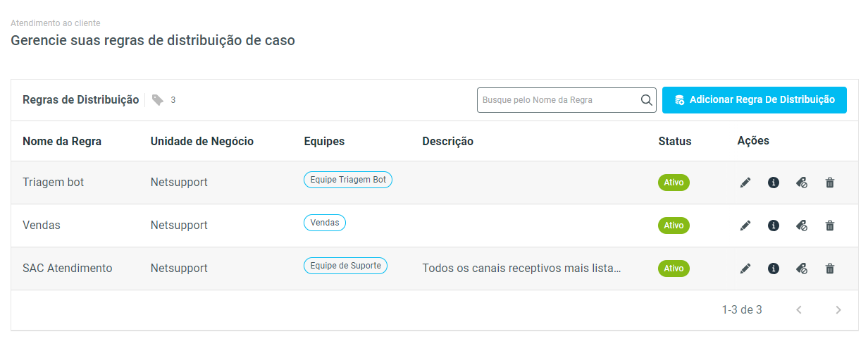This screenshot has height=339, width=868.
Task: Go to next page of rules
Action: (x=838, y=309)
